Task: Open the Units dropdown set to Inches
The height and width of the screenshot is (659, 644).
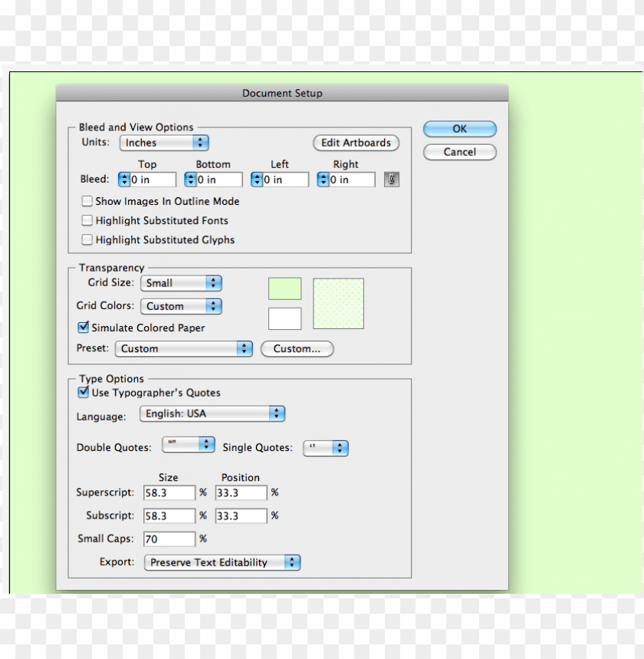Action: pos(164,143)
